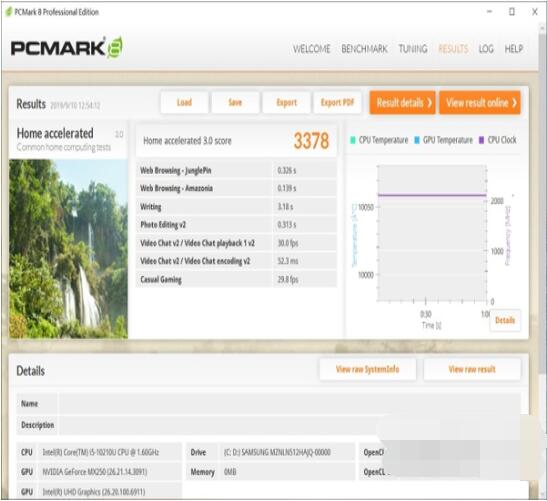Click the PCMark 8 logo
The height and width of the screenshot is (501, 547).
67,47
